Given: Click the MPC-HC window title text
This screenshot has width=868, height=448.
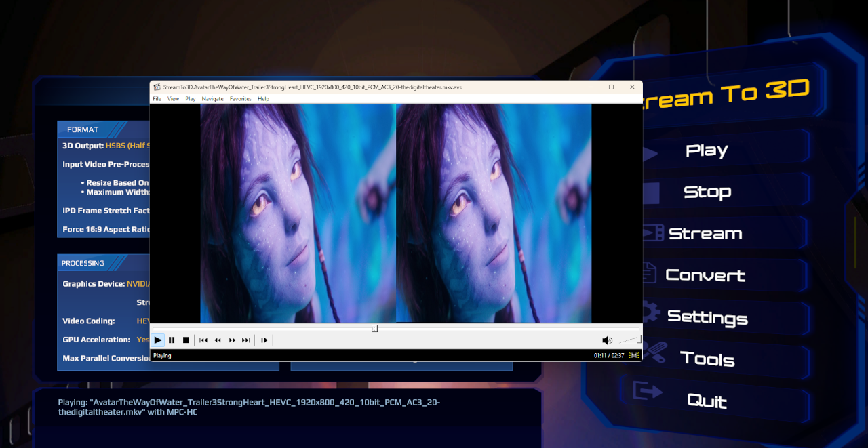Looking at the screenshot, I should [313, 87].
